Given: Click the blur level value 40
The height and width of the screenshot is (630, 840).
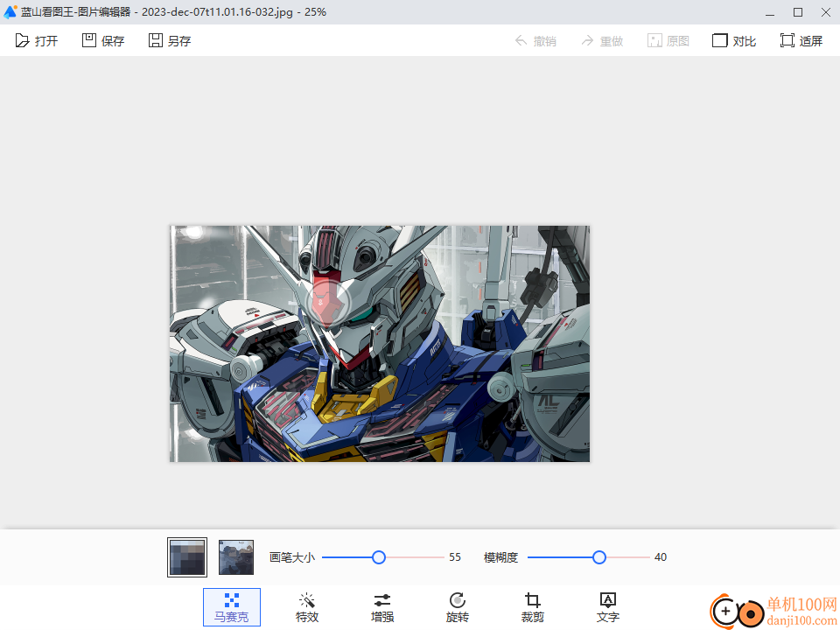Looking at the screenshot, I should pos(661,557).
